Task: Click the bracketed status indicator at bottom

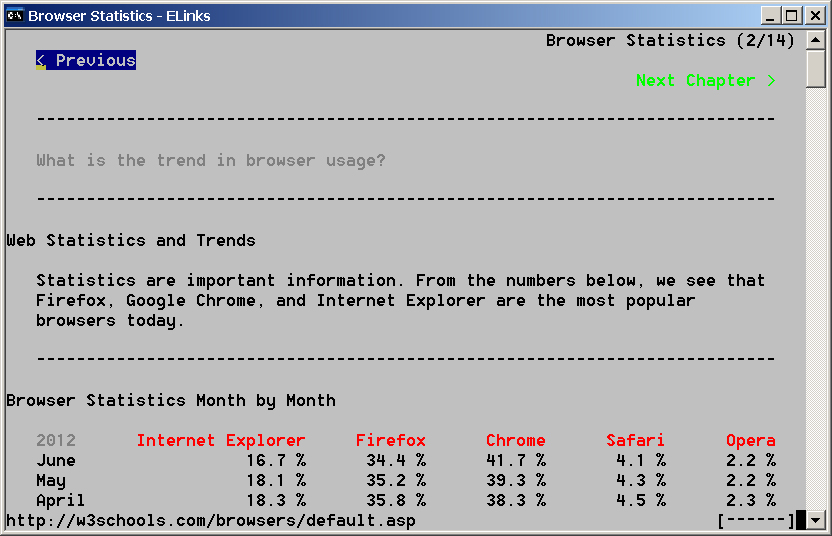Action: [x=755, y=520]
